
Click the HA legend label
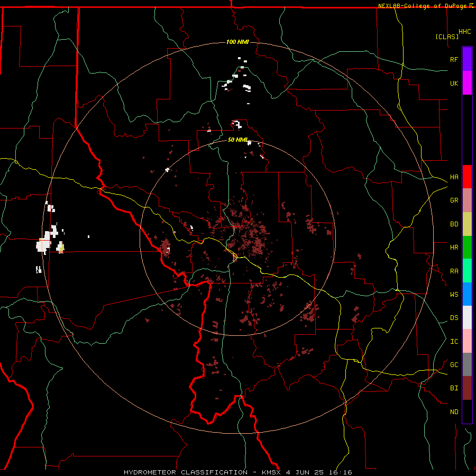coord(454,177)
